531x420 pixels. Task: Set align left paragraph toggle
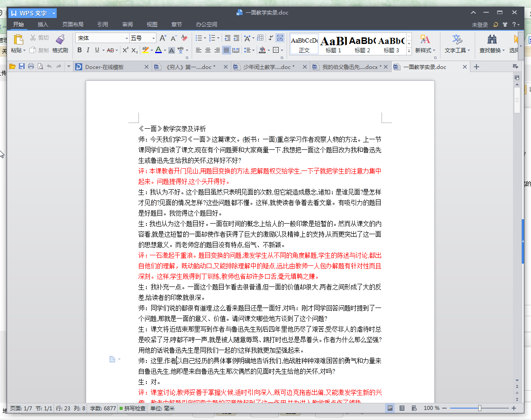click(198, 50)
